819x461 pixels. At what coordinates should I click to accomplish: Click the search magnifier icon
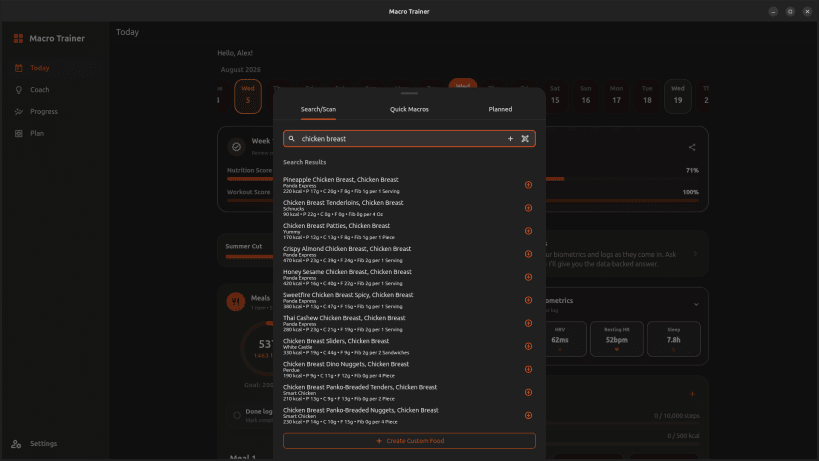pos(291,139)
